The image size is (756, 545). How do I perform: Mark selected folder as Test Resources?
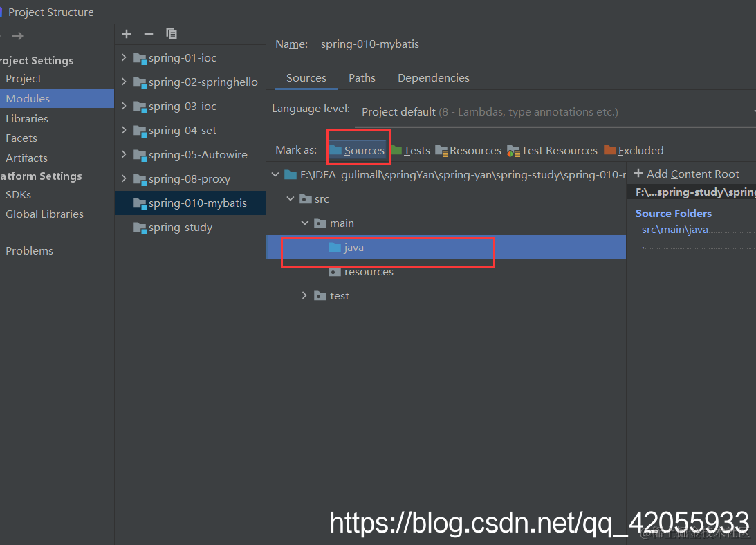click(x=552, y=151)
